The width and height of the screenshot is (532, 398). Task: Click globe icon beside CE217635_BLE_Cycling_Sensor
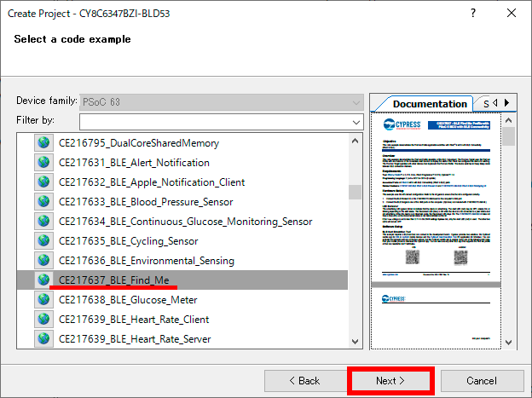click(43, 240)
